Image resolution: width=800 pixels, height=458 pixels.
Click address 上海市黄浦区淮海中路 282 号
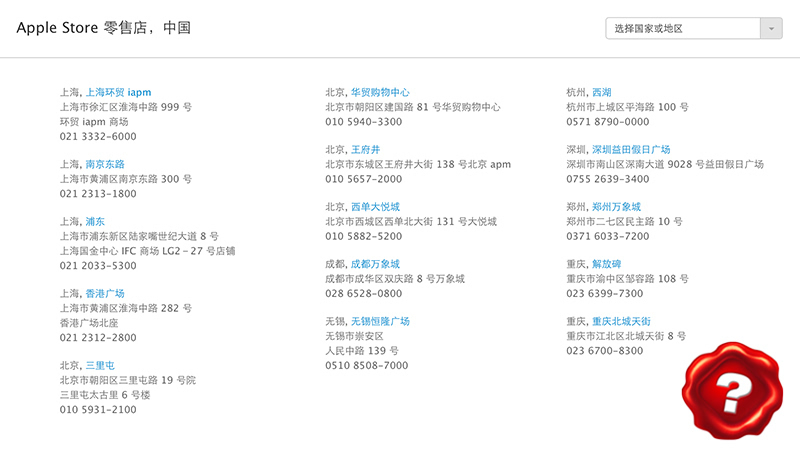point(126,308)
